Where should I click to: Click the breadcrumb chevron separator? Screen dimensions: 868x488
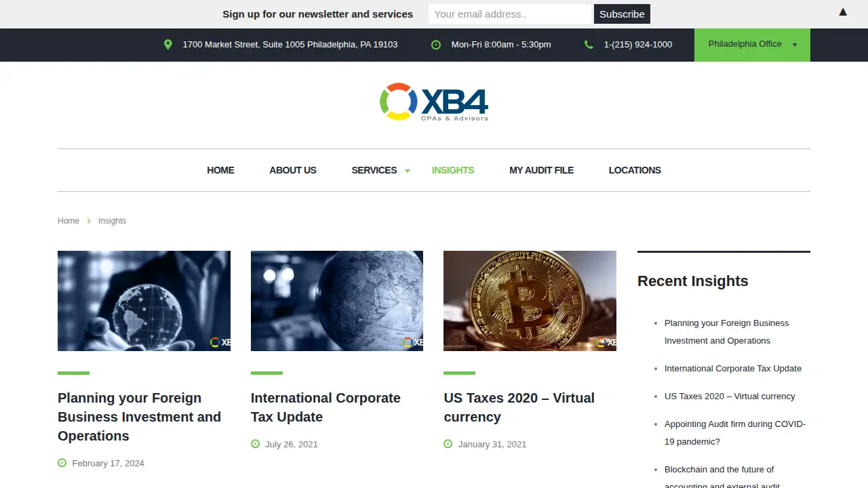pos(89,221)
